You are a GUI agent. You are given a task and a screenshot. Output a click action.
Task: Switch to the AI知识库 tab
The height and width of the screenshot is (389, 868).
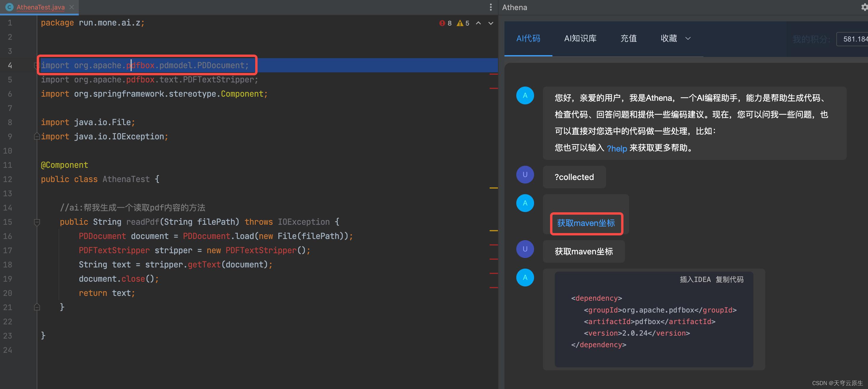580,38
